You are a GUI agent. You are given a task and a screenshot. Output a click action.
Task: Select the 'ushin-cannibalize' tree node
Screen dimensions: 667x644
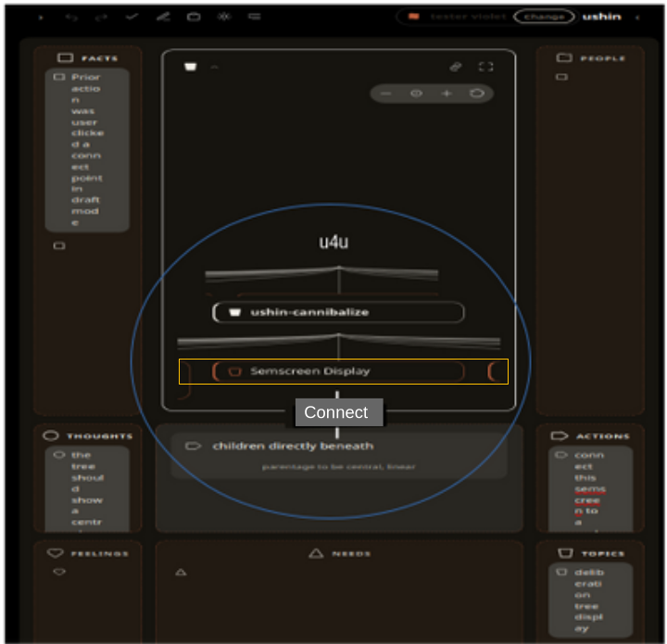coord(338,312)
